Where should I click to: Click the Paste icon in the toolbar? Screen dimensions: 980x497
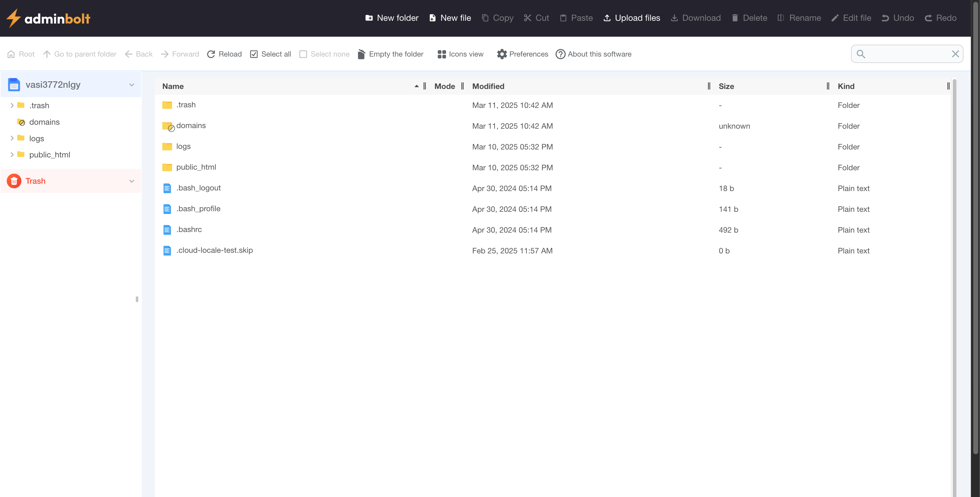click(564, 18)
